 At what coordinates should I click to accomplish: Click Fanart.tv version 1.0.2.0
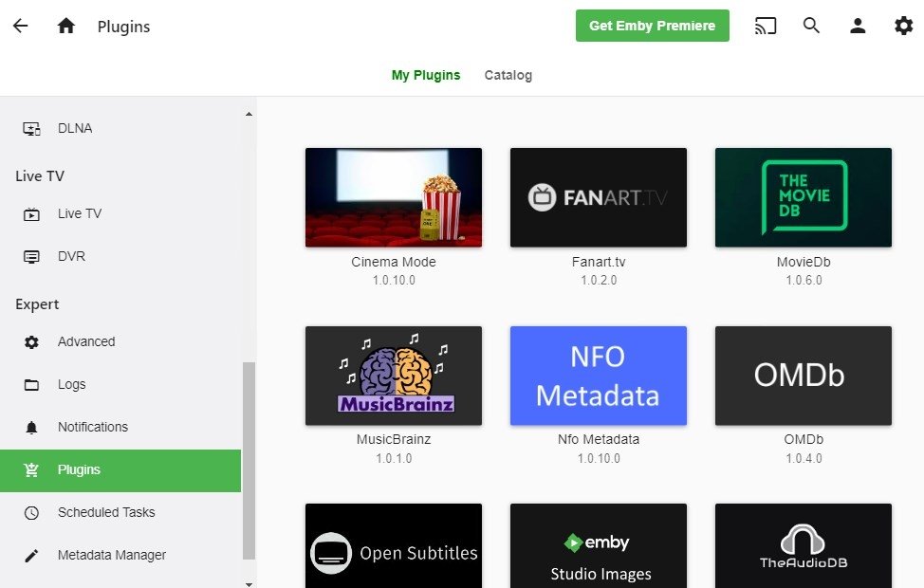coord(599,281)
